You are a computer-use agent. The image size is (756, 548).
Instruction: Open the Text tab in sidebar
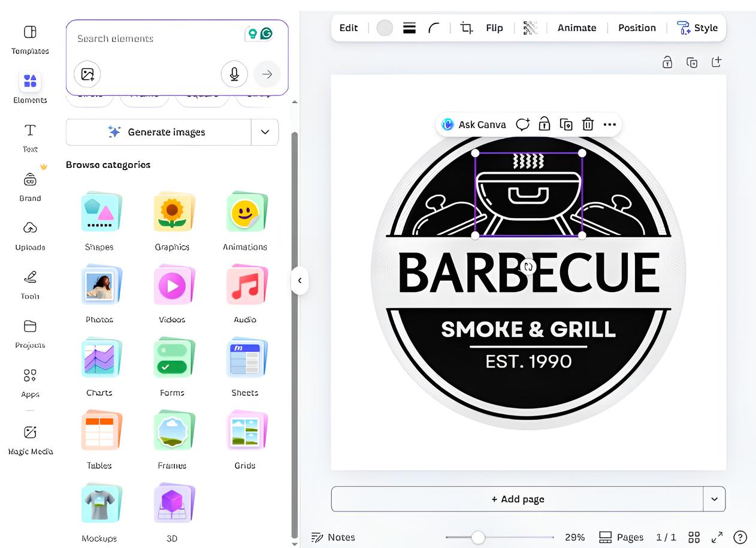click(30, 137)
